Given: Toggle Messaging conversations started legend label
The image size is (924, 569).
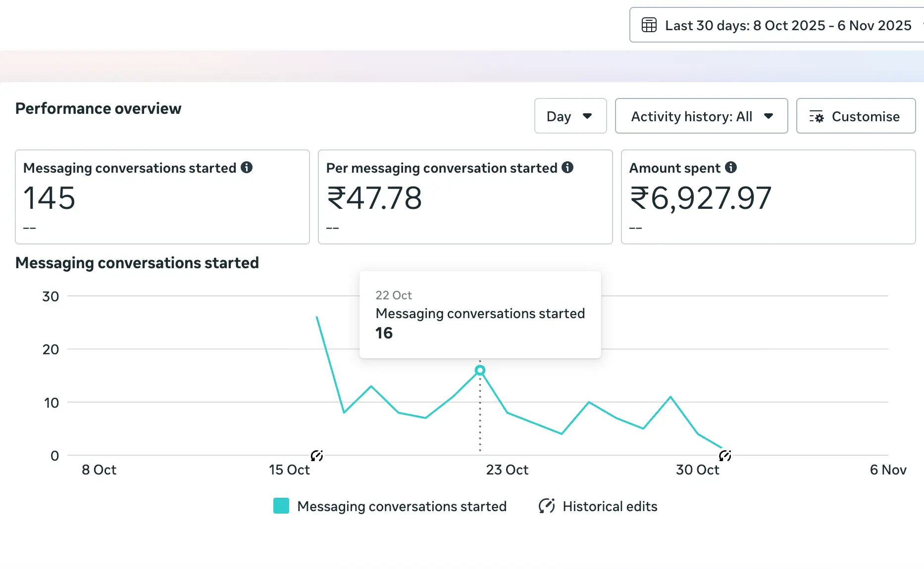Looking at the screenshot, I should click(402, 506).
